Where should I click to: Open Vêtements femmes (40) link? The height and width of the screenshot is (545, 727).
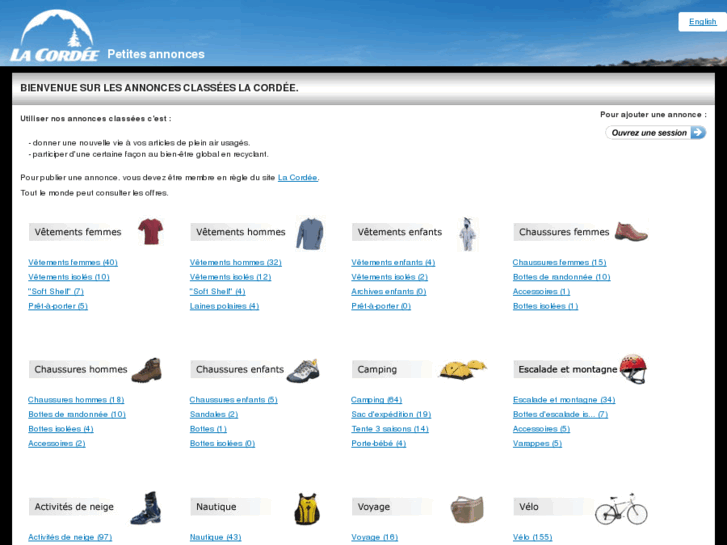73,263
